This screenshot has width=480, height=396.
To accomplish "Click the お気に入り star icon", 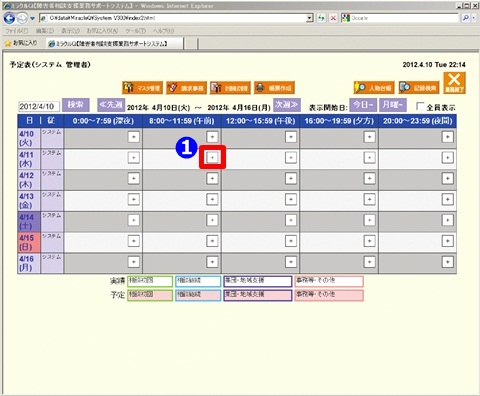I will pos(8,43).
